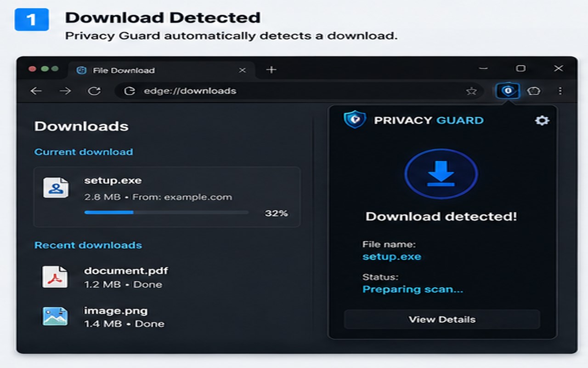This screenshot has width=588, height=368.
Task: Click the setup.exe file icon
Action: [x=56, y=188]
